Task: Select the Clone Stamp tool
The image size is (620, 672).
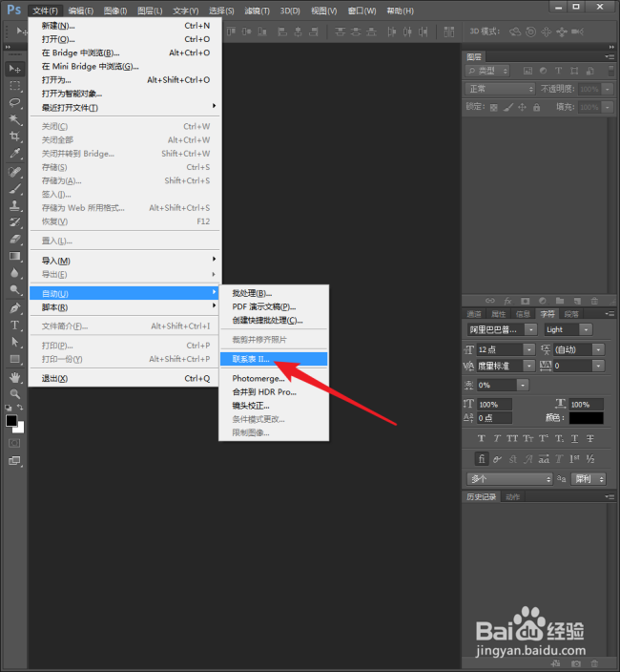Action: click(15, 206)
